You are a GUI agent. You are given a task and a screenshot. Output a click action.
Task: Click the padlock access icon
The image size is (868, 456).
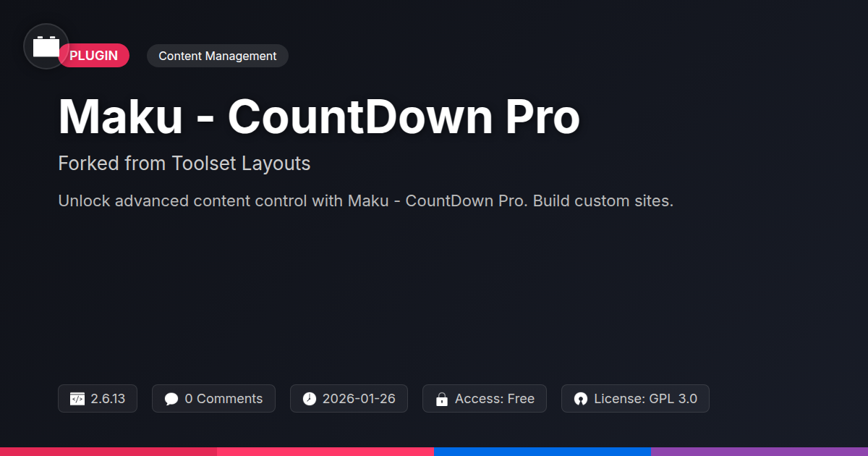coord(442,399)
